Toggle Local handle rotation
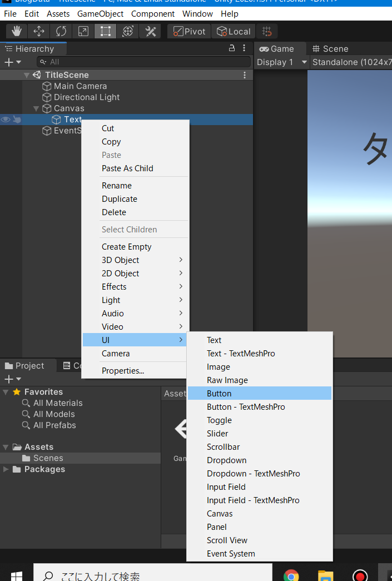Screen dimensions: 392x581 pyautogui.click(x=234, y=32)
